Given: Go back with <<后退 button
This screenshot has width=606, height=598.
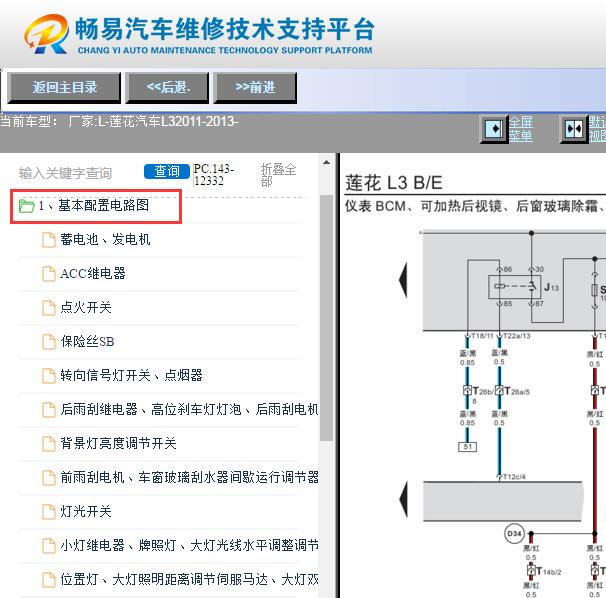Looking at the screenshot, I should (167, 88).
